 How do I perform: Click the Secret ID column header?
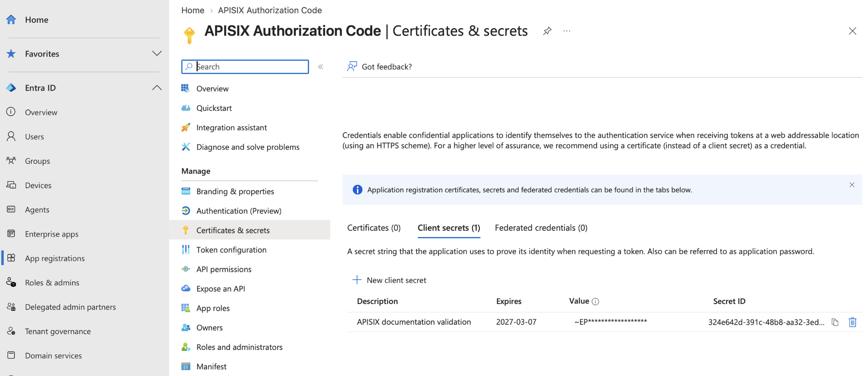[729, 301]
